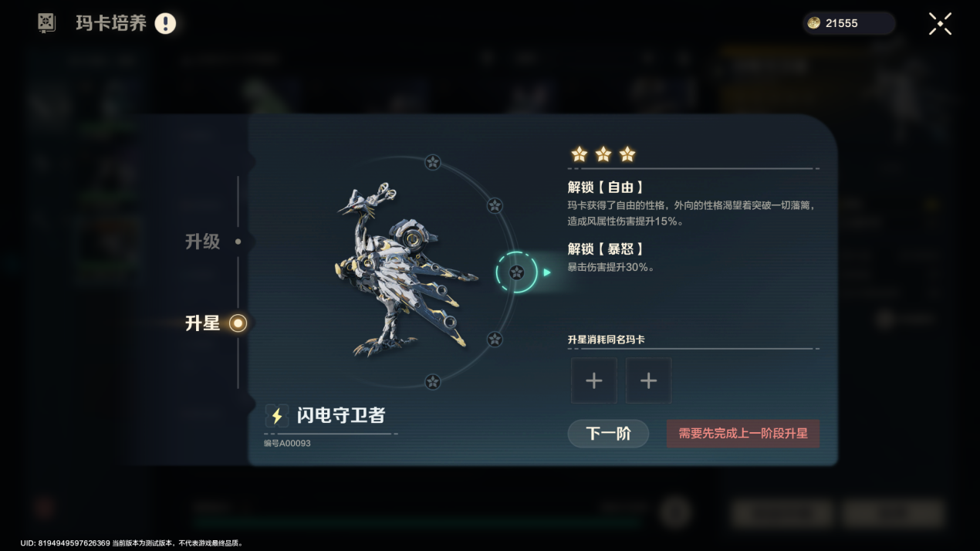Add a card in the first plus slot

[593, 380]
